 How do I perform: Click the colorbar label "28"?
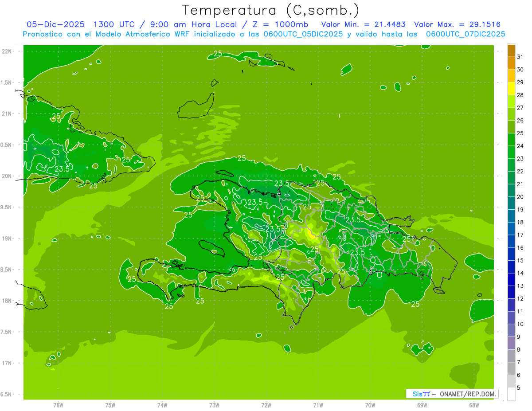tap(520, 95)
